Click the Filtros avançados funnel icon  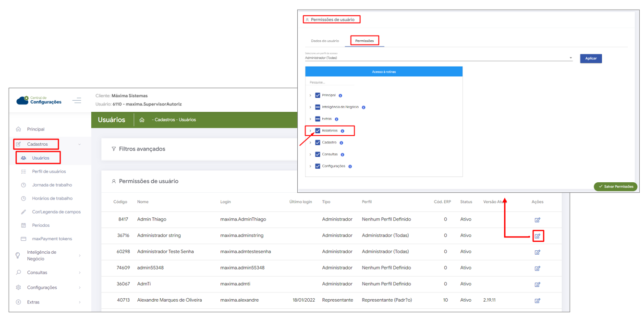(x=114, y=149)
